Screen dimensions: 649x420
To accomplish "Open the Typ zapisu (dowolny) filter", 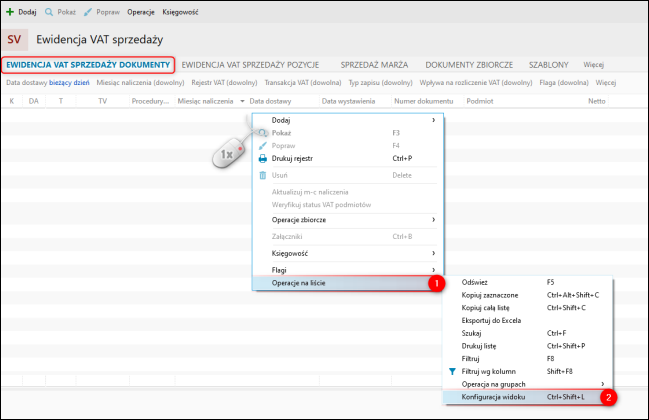I will click(380, 83).
